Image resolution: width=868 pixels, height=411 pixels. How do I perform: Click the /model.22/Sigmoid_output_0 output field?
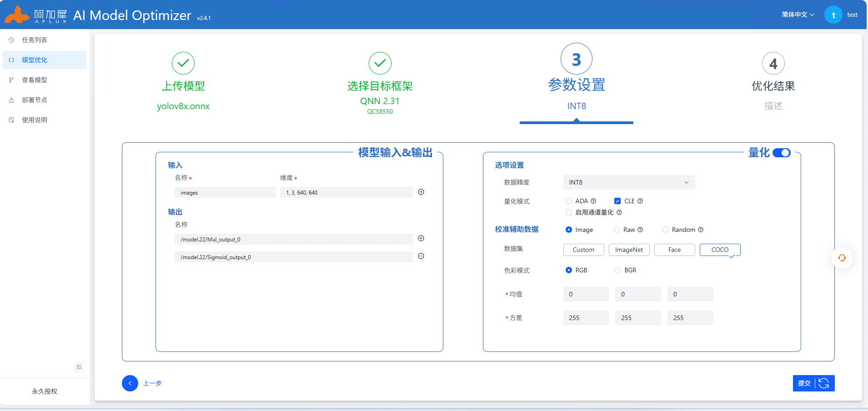tap(294, 257)
